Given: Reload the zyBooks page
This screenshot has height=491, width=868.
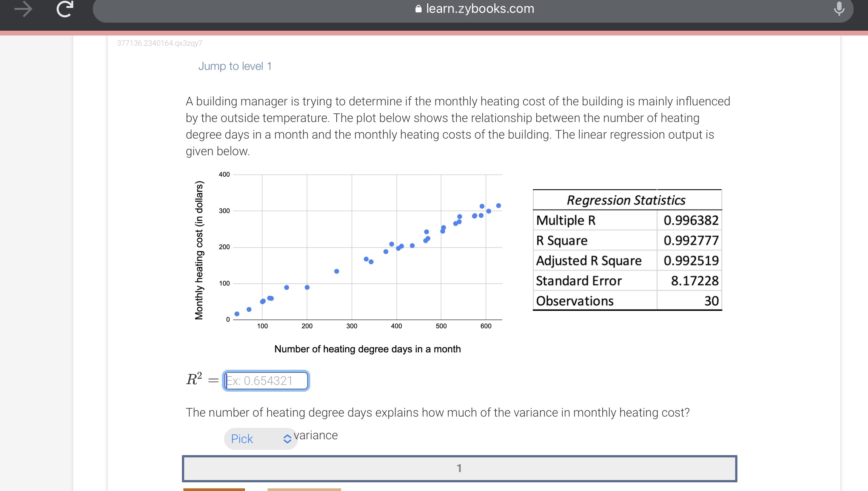Looking at the screenshot, I should 65,9.
